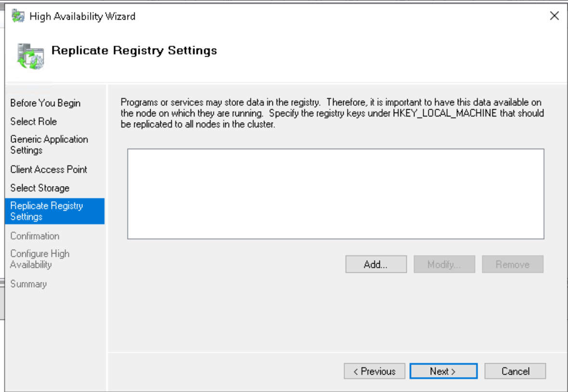The image size is (568, 392).
Task: Cancel the wizard
Action: click(x=515, y=371)
